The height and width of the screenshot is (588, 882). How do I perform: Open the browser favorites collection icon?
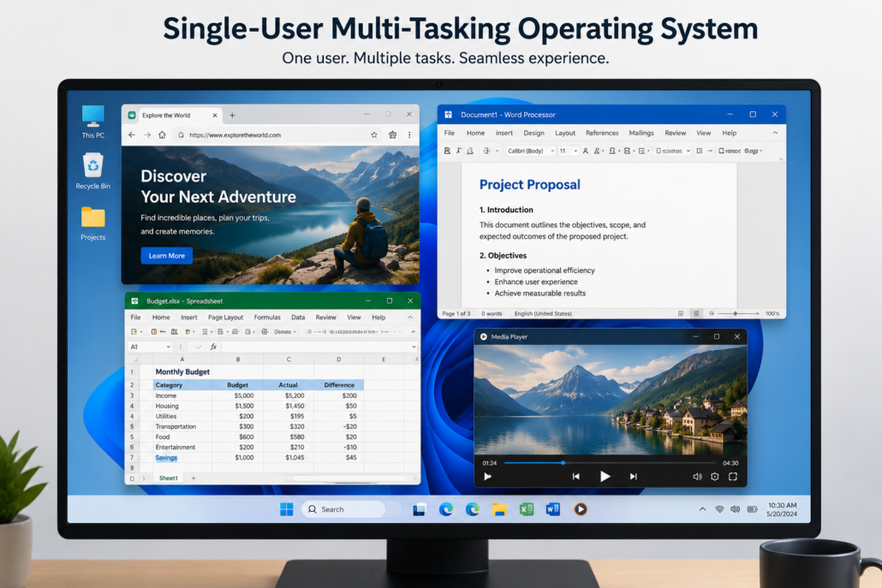click(393, 135)
